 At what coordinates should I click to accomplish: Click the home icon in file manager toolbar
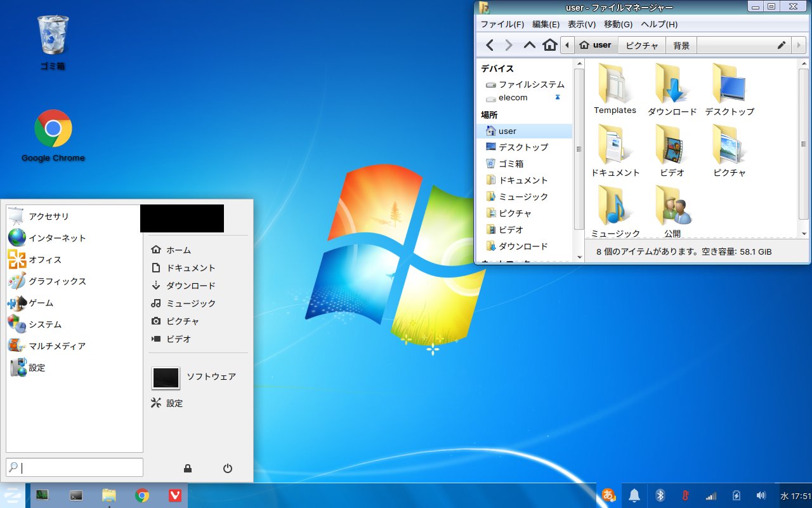[x=550, y=45]
